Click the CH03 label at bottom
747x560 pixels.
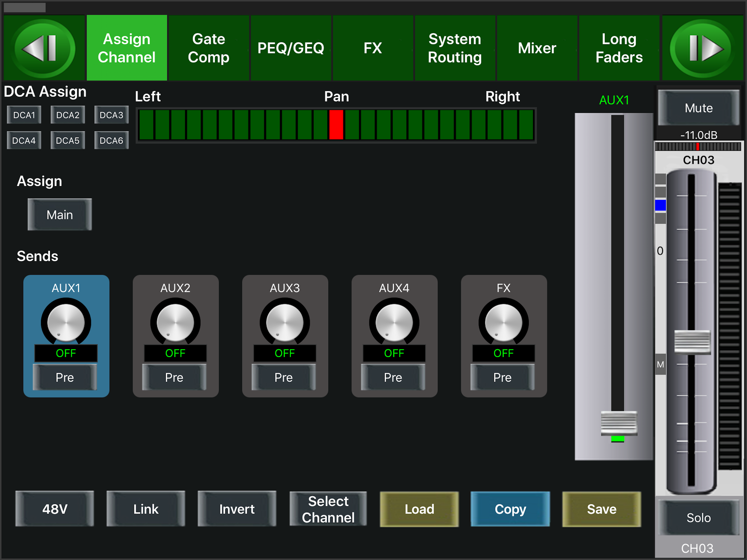pos(697,549)
